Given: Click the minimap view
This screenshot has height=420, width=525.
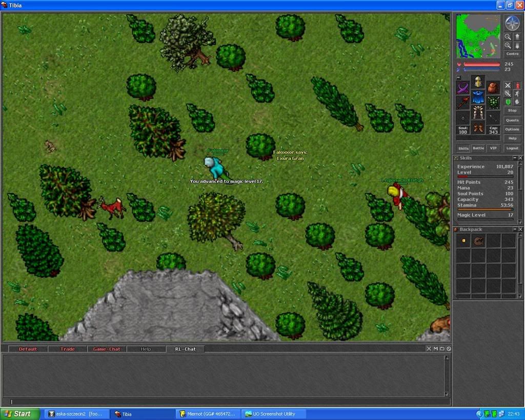Looking at the screenshot, I should click(x=478, y=36).
